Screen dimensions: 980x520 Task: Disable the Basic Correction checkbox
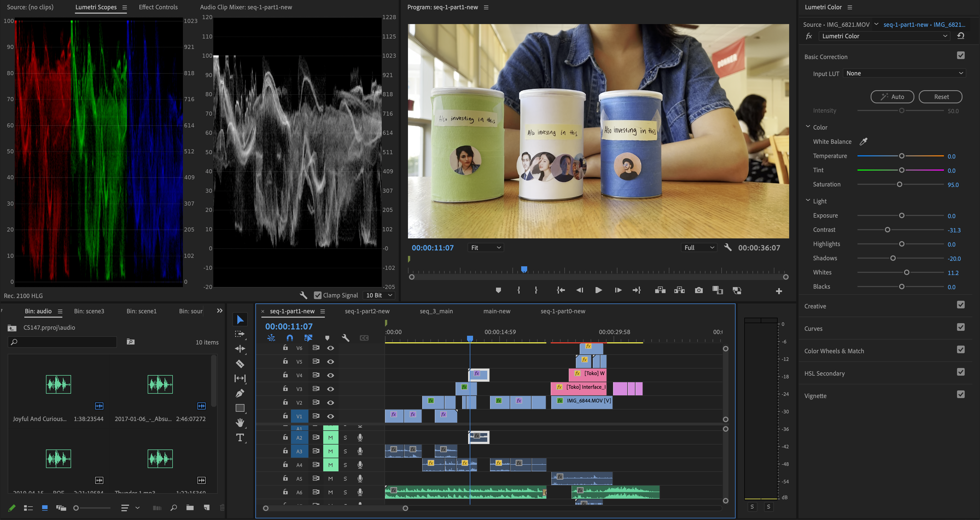pyautogui.click(x=961, y=55)
